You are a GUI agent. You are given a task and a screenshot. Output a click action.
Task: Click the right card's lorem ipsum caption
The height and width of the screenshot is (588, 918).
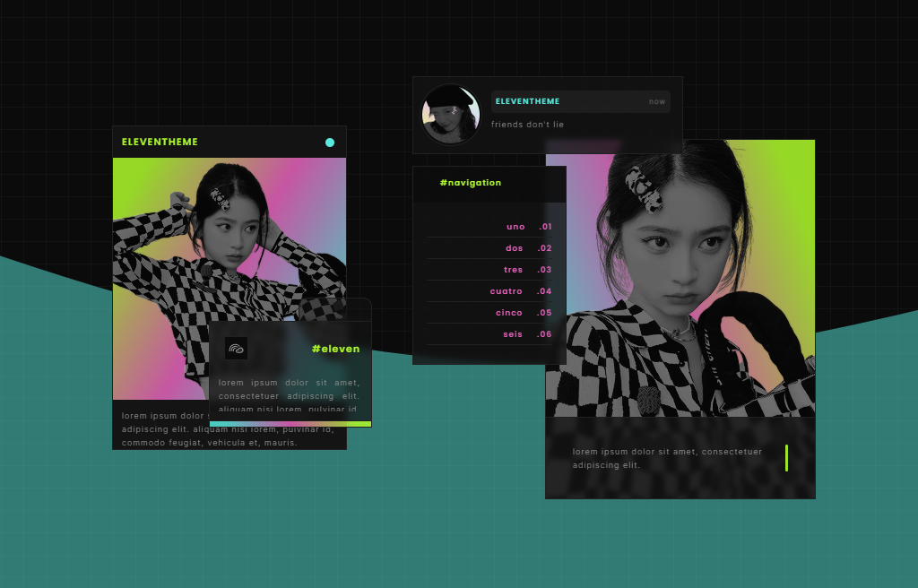667,458
